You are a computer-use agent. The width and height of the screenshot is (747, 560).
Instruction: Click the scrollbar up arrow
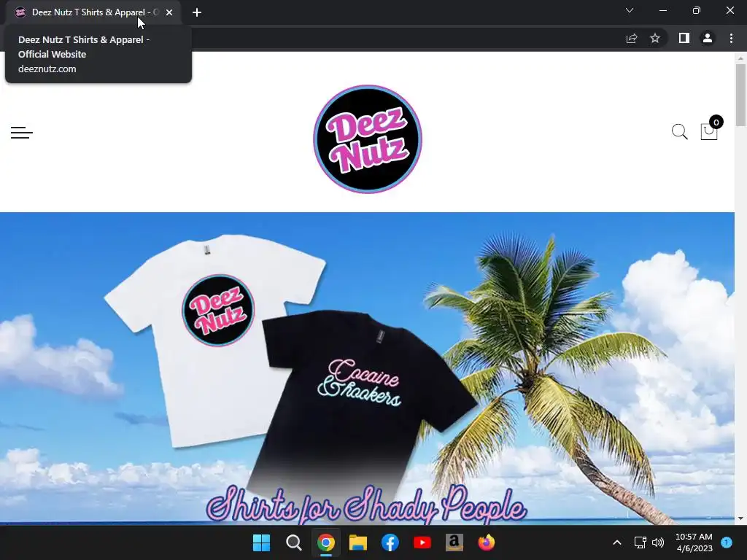740,58
